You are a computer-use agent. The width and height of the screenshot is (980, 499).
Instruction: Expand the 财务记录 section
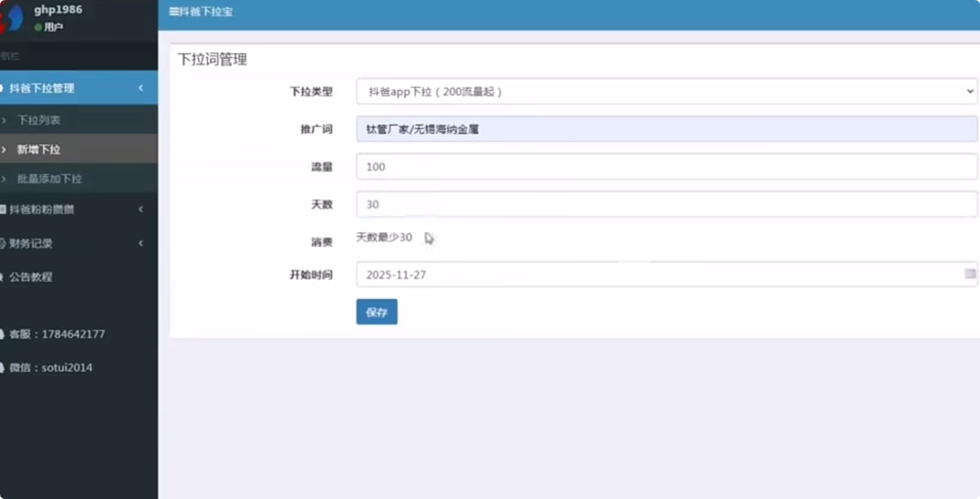coord(141,243)
